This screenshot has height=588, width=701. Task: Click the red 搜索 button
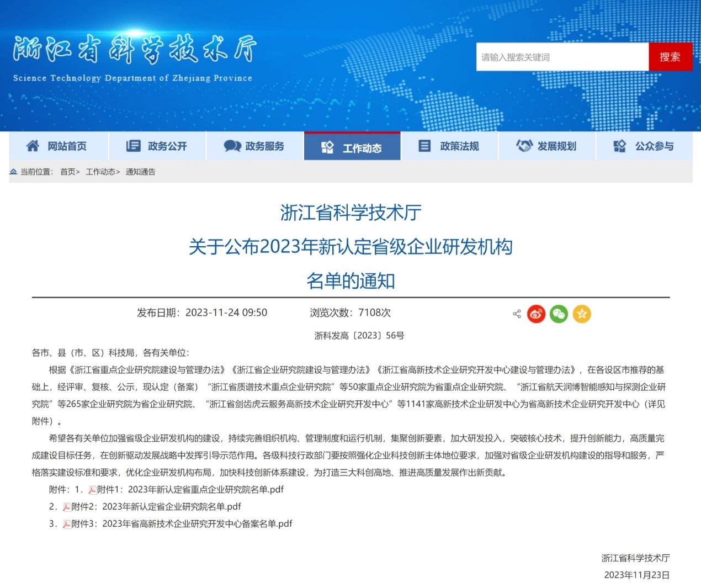670,57
